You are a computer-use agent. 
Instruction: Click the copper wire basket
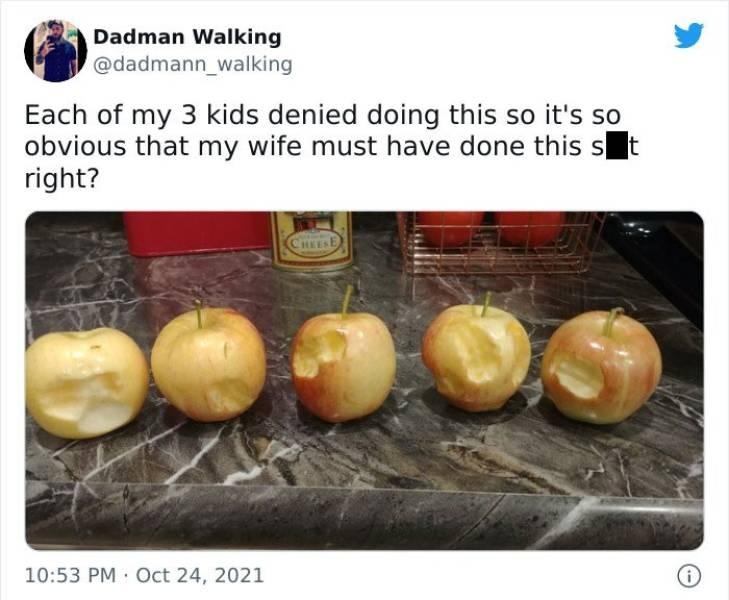pos(500,244)
